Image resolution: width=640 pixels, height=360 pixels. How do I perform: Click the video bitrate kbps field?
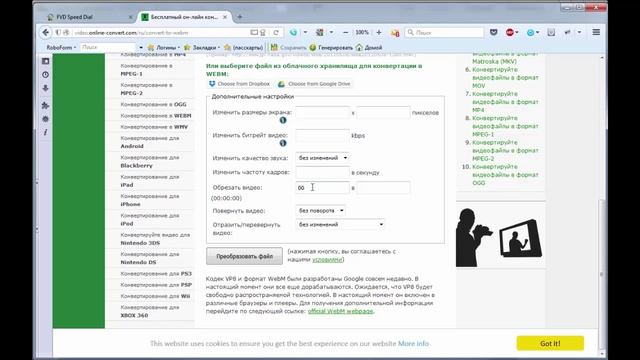(322, 136)
